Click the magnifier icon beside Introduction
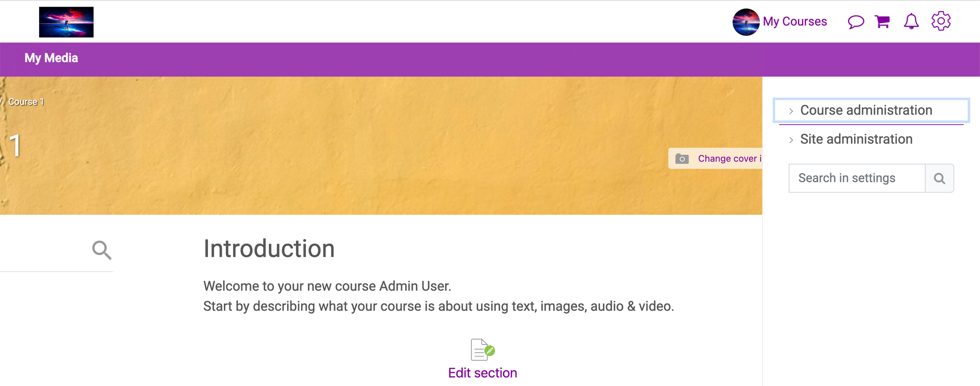980x386 pixels. 102,250
